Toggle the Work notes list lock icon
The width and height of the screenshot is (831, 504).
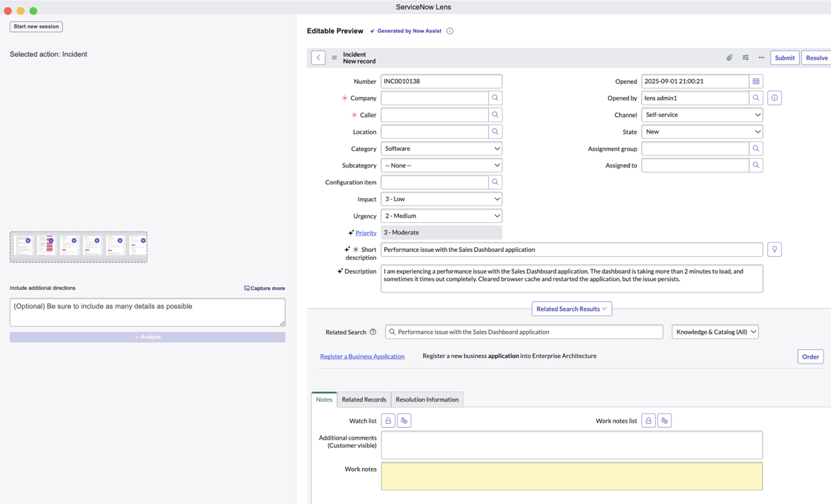point(648,420)
